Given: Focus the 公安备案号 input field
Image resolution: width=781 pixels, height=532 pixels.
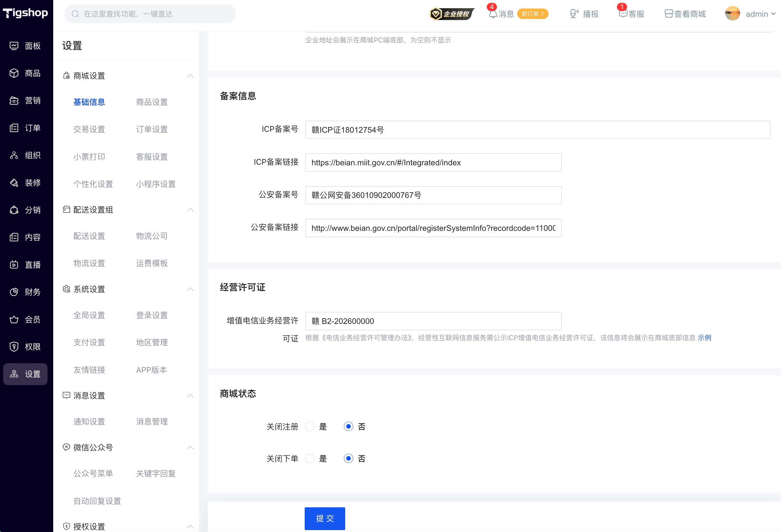Looking at the screenshot, I should [x=433, y=195].
